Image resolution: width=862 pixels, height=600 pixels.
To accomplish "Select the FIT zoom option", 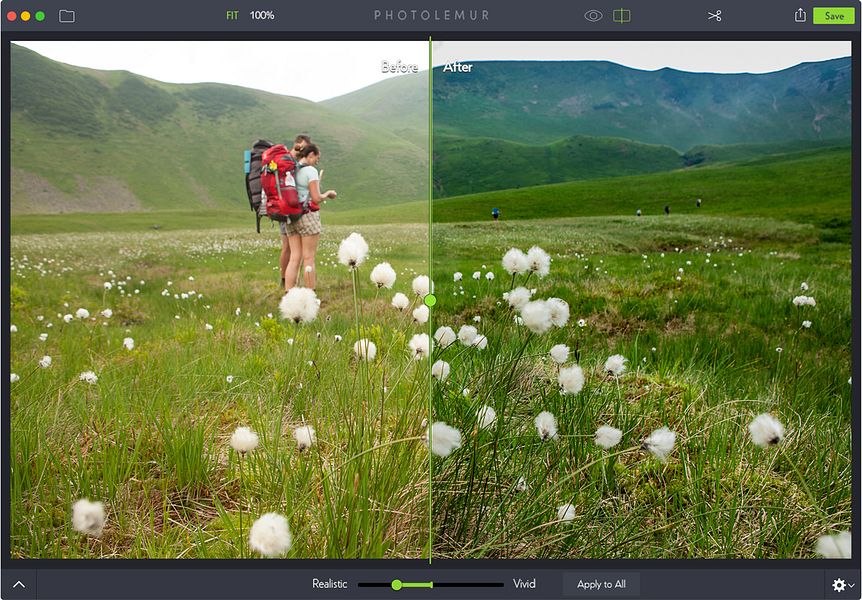I will [x=233, y=15].
